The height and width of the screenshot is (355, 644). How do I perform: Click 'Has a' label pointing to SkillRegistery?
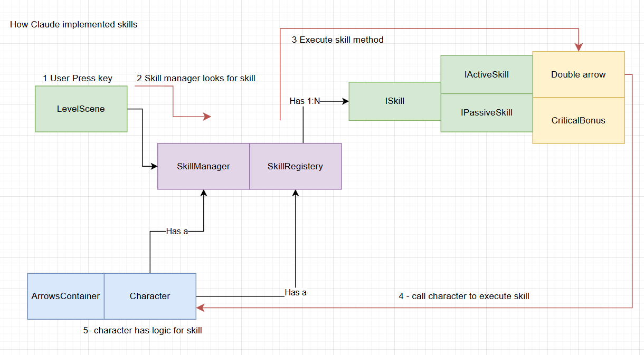click(x=295, y=292)
